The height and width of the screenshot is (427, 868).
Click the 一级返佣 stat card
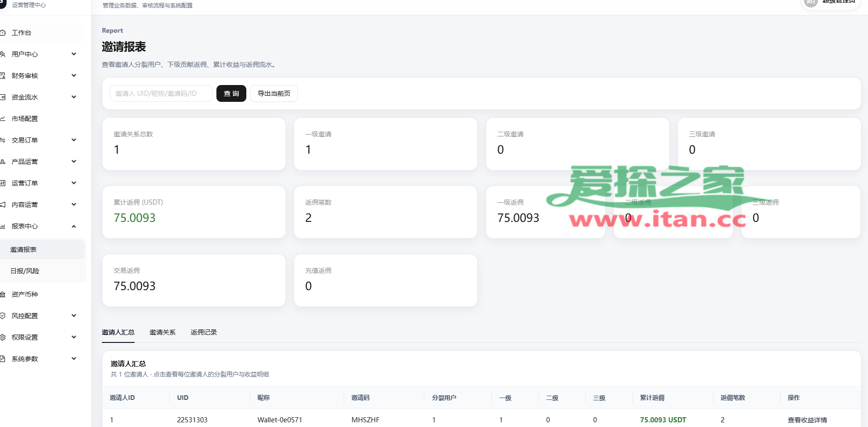(x=546, y=212)
